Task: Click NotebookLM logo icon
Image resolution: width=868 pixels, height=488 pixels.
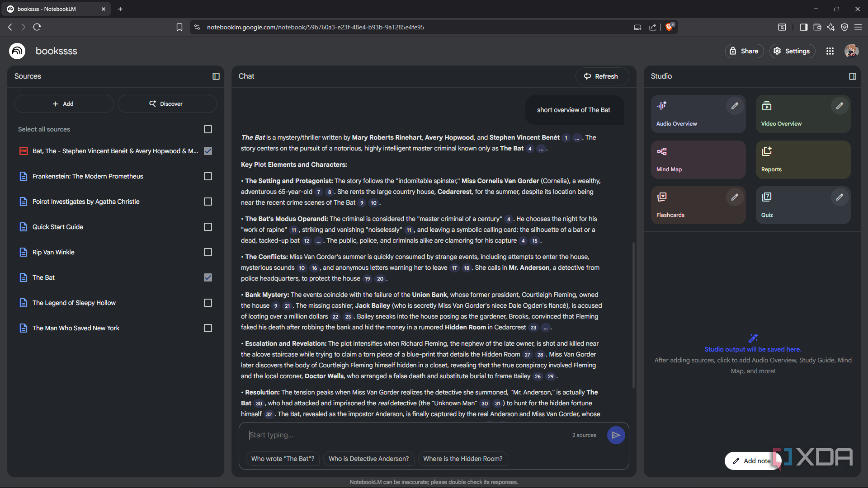Action: point(17,51)
